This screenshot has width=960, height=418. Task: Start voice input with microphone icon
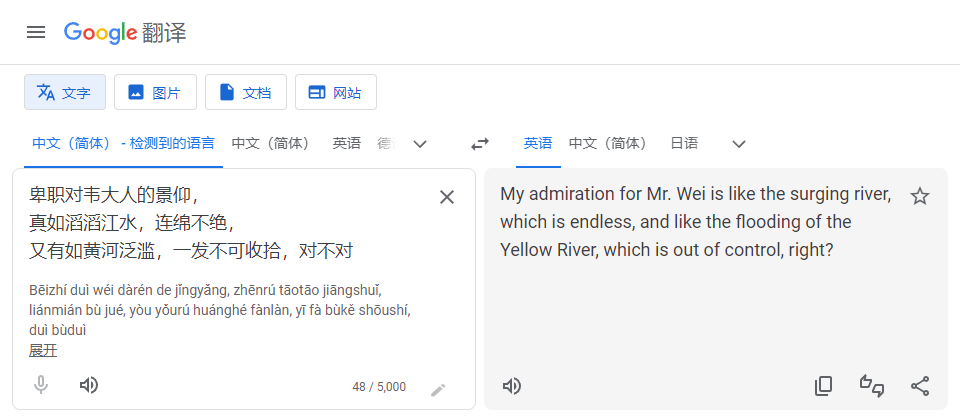click(41, 385)
